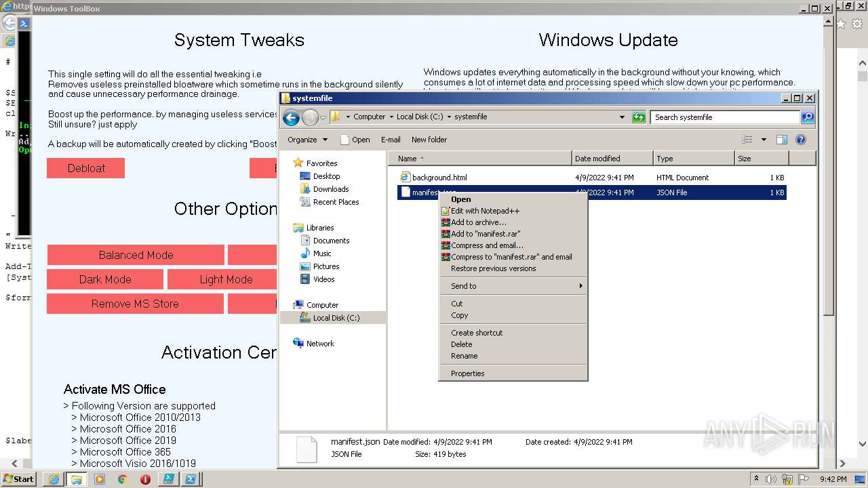The width and height of the screenshot is (868, 488).
Task: Open Explorer help question mark icon
Action: (x=801, y=140)
